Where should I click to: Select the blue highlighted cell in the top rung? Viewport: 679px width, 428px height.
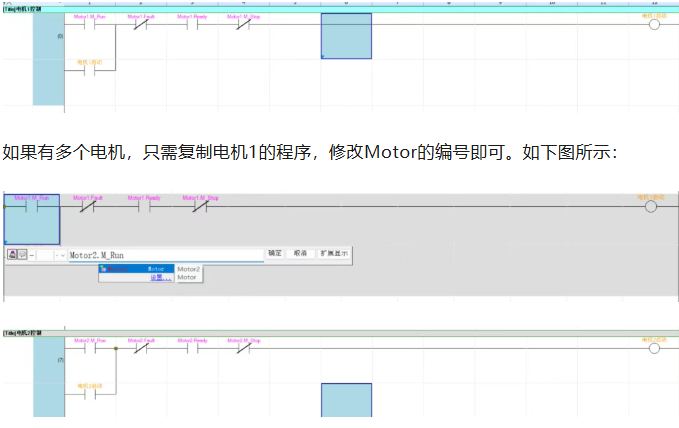346,36
